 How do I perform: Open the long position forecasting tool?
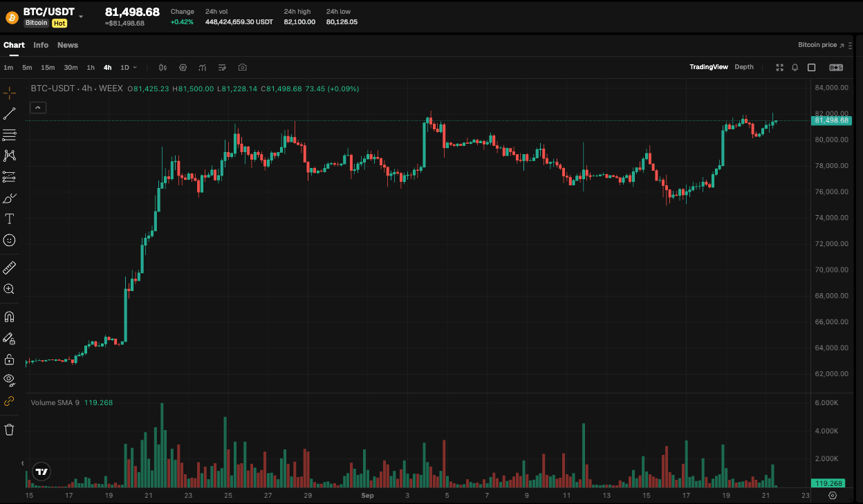[x=10, y=177]
